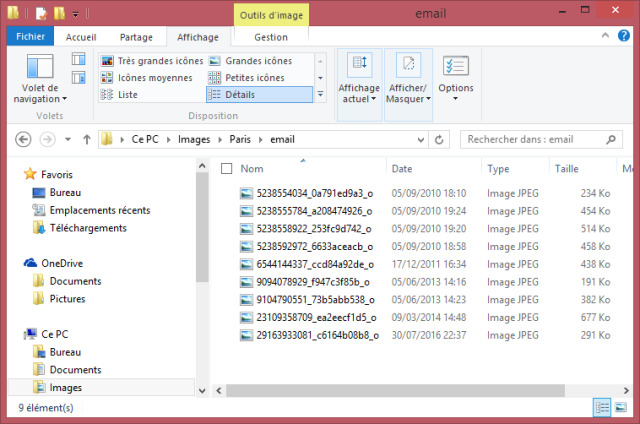Image resolution: width=640 pixels, height=424 pixels.
Task: Open the Volet de navigation menu
Action: (40, 78)
